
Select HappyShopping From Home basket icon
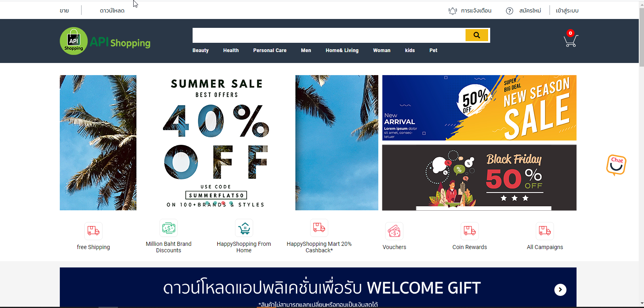coord(244,228)
